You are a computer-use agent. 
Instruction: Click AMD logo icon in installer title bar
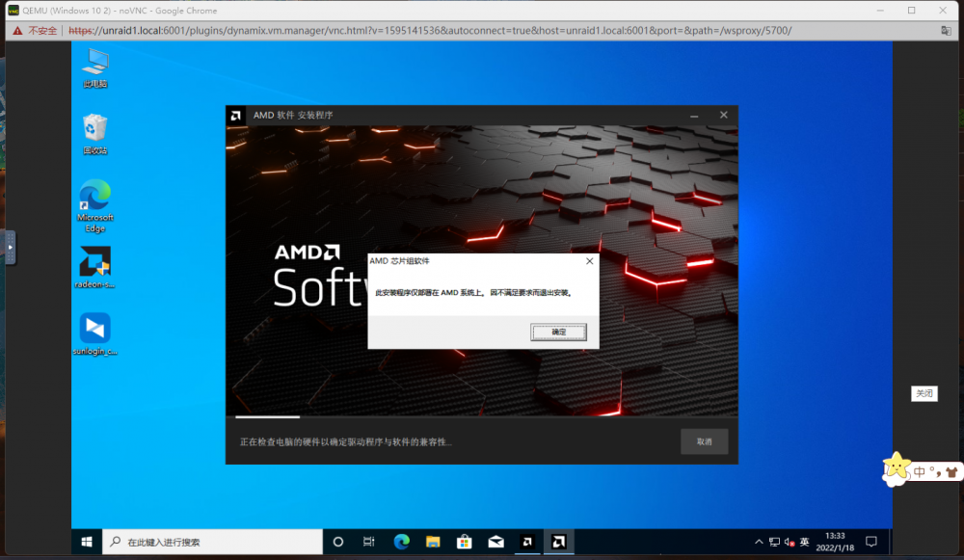pos(235,116)
